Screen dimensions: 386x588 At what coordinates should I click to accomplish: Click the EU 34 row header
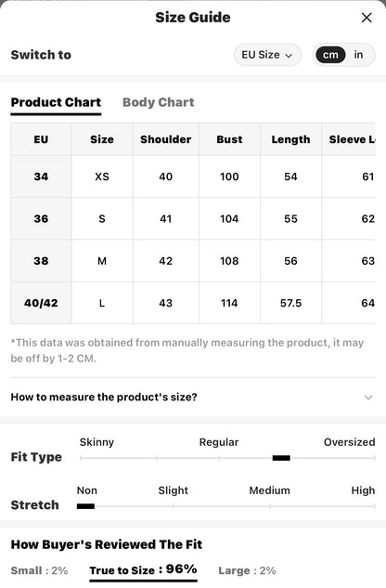click(x=41, y=176)
